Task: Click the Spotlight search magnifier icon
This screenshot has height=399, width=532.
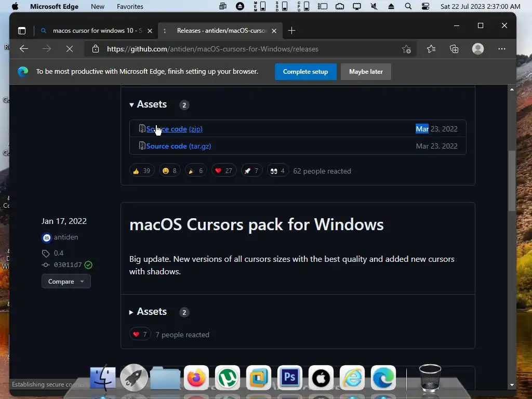Action: tap(408, 6)
